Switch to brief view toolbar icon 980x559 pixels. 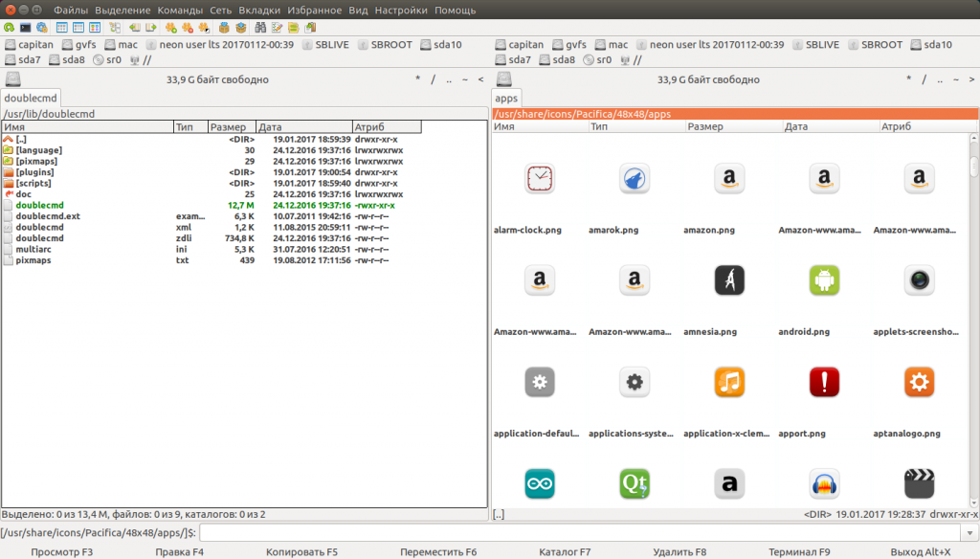[x=62, y=28]
